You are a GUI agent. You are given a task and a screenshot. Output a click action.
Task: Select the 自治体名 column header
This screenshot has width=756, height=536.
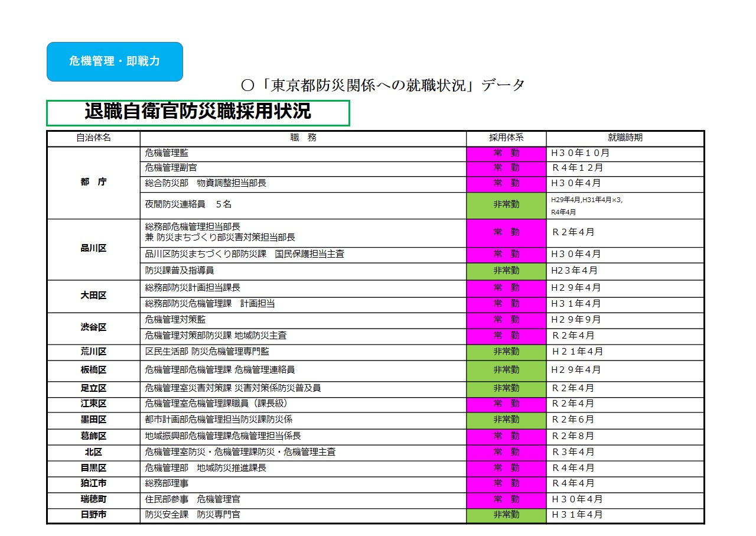[x=94, y=138]
